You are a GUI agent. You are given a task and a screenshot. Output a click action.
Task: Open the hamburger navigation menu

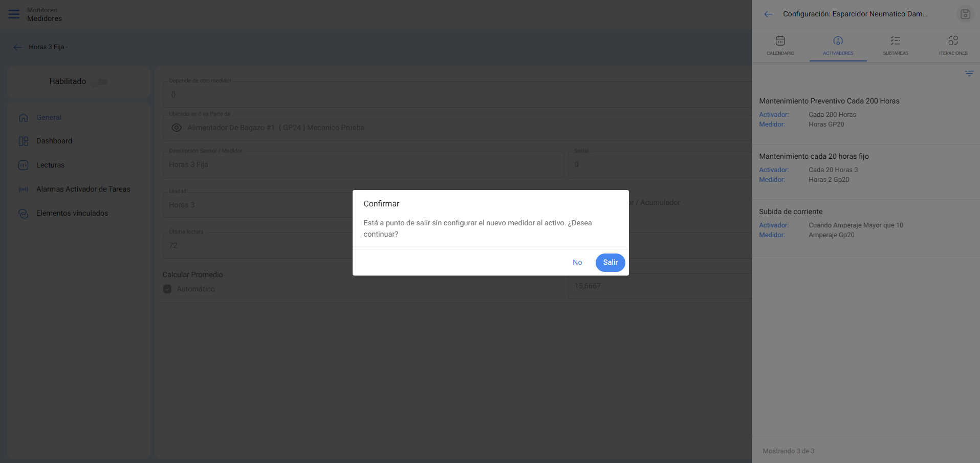coord(14,14)
